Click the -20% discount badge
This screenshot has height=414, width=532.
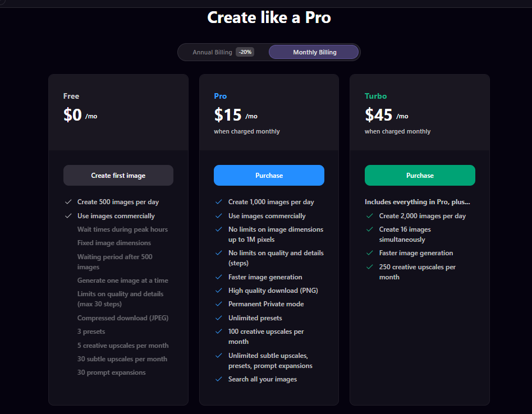tap(245, 52)
